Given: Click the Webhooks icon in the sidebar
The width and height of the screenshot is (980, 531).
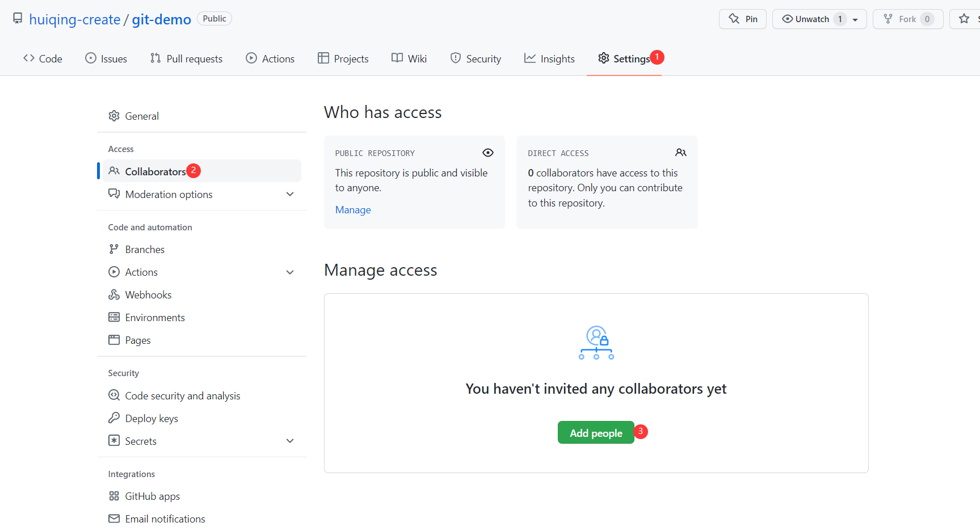Looking at the screenshot, I should 114,294.
